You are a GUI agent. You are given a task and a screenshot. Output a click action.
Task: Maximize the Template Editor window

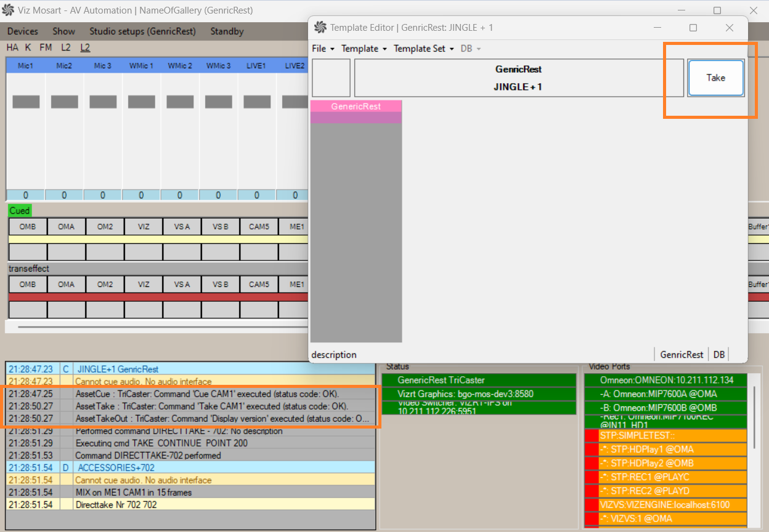tap(693, 28)
